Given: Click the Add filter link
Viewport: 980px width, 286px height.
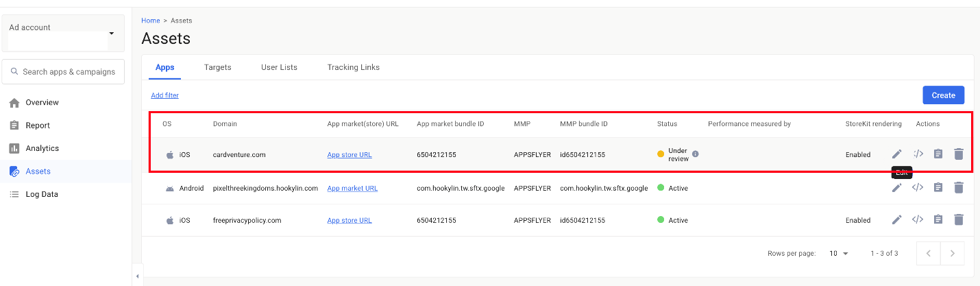Looking at the screenshot, I should 164,95.
